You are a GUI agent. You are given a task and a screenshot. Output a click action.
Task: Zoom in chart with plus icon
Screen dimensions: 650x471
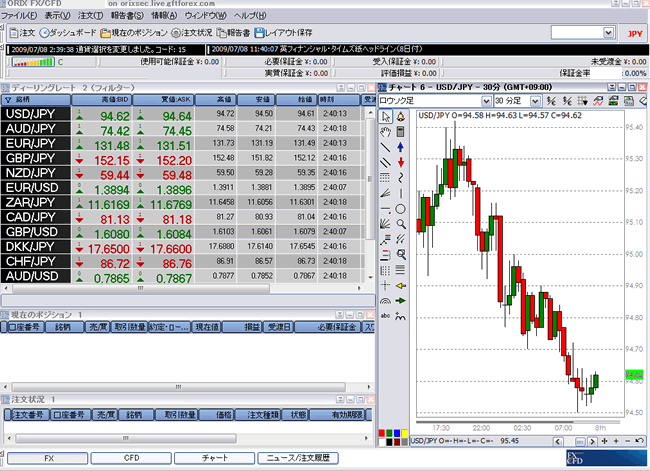[x=616, y=441]
